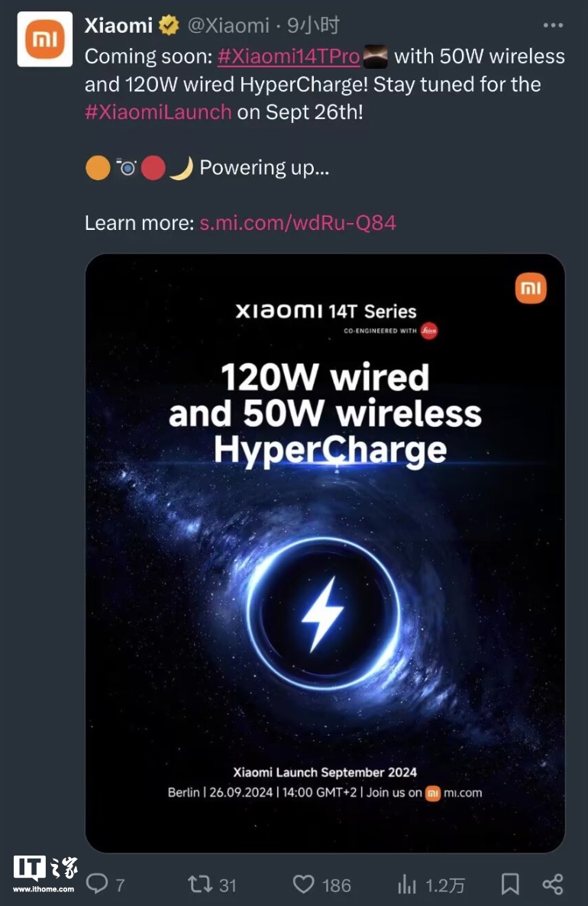This screenshot has width=588, height=906.
Task: Click the reply speech bubble icon
Action: 97,884
